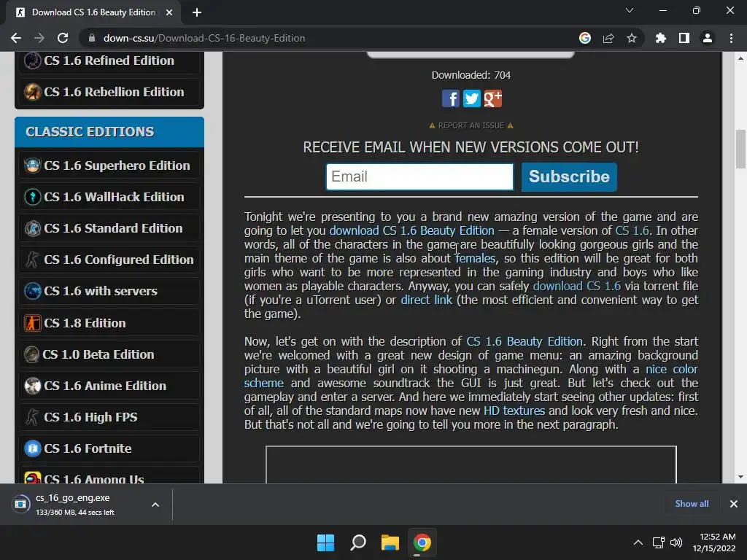This screenshot has width=747, height=560.
Task: Go to CS 1.6 Anime Edition page
Action: pos(109,386)
